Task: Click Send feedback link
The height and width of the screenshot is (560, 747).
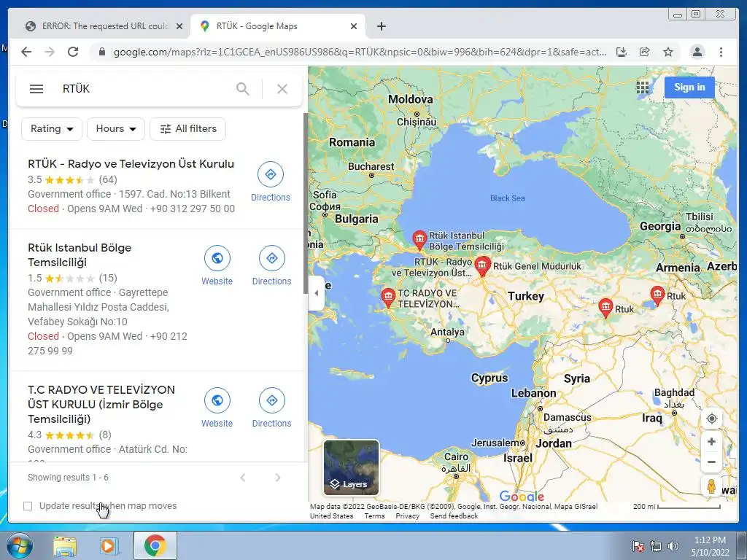Action: pyautogui.click(x=454, y=516)
